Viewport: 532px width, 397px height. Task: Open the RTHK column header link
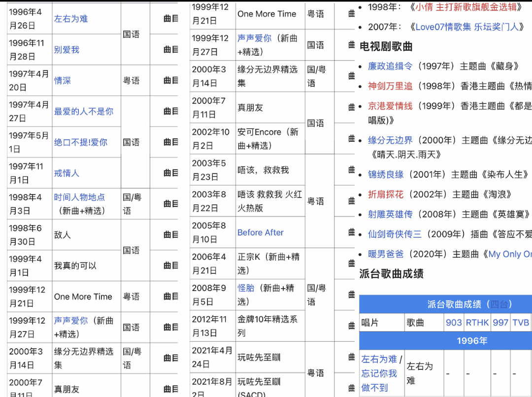click(x=477, y=322)
